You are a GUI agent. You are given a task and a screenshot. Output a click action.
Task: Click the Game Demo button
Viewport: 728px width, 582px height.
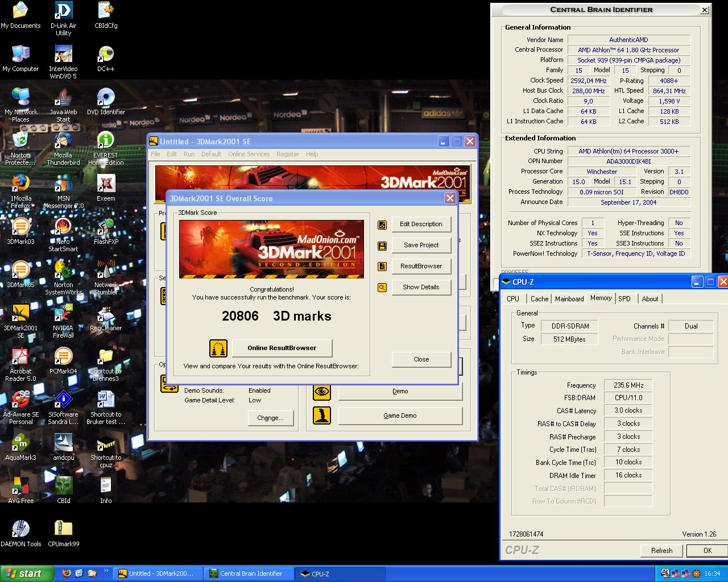[400, 415]
